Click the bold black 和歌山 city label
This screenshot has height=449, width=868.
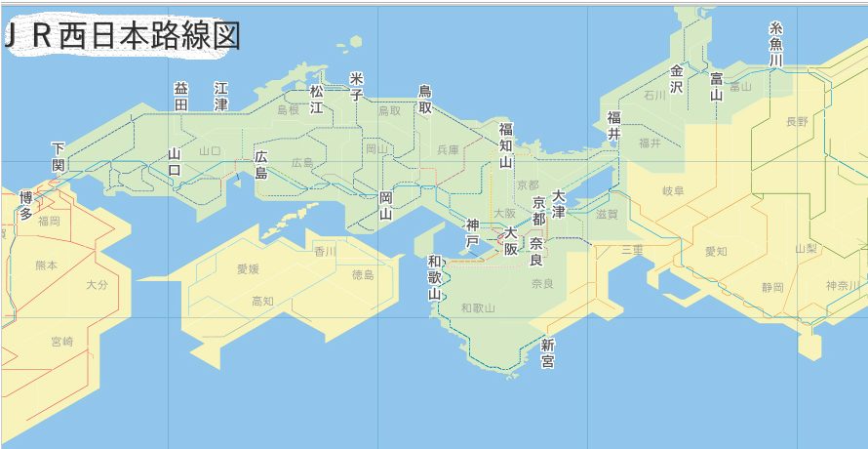(x=436, y=278)
